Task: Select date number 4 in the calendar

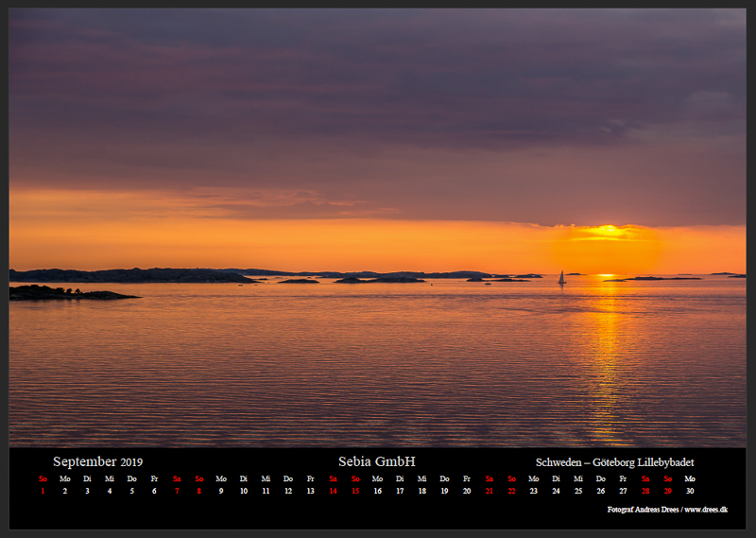Action: 110,491
